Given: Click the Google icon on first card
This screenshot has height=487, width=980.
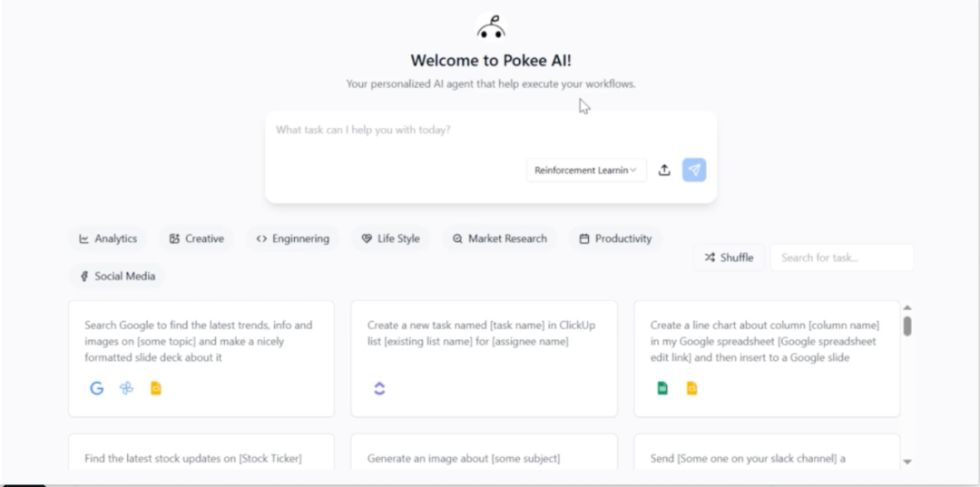Looking at the screenshot, I should 97,388.
